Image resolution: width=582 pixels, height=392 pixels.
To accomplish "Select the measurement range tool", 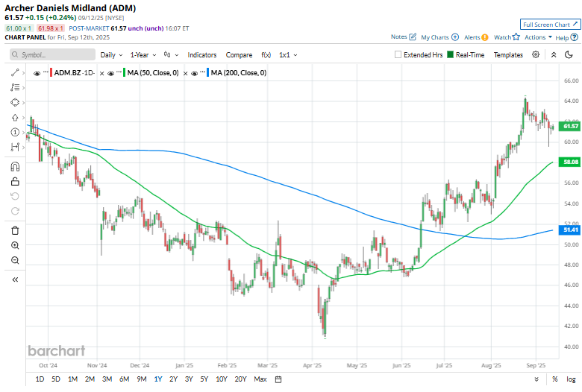I will 15,148.
